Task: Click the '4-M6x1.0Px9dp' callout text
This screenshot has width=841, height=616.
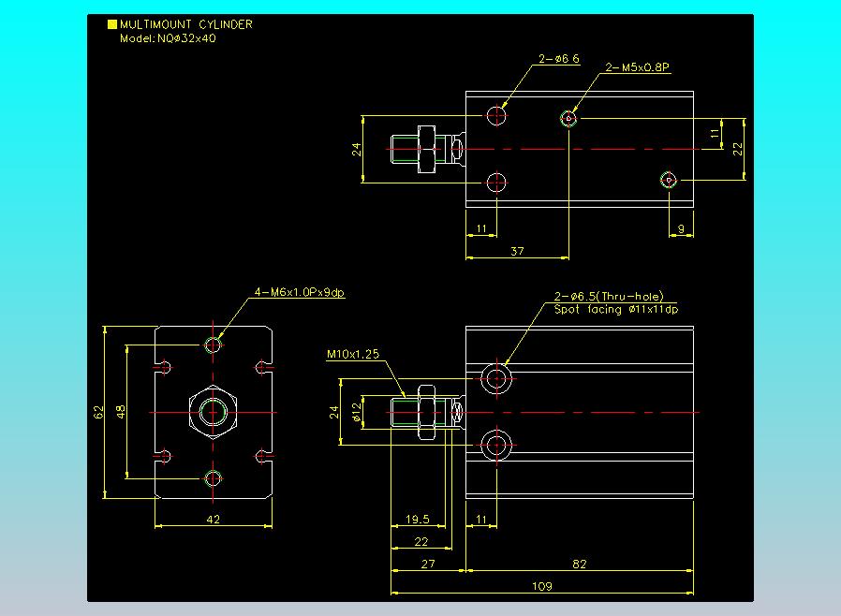Action: click(300, 292)
